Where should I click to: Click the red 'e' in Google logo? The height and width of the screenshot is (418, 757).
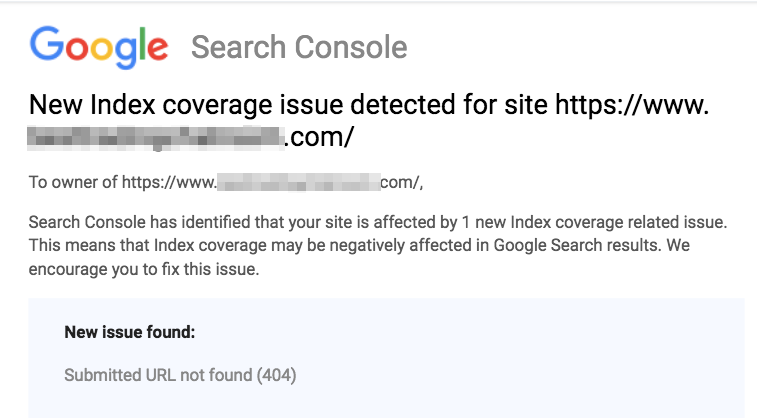point(156,48)
